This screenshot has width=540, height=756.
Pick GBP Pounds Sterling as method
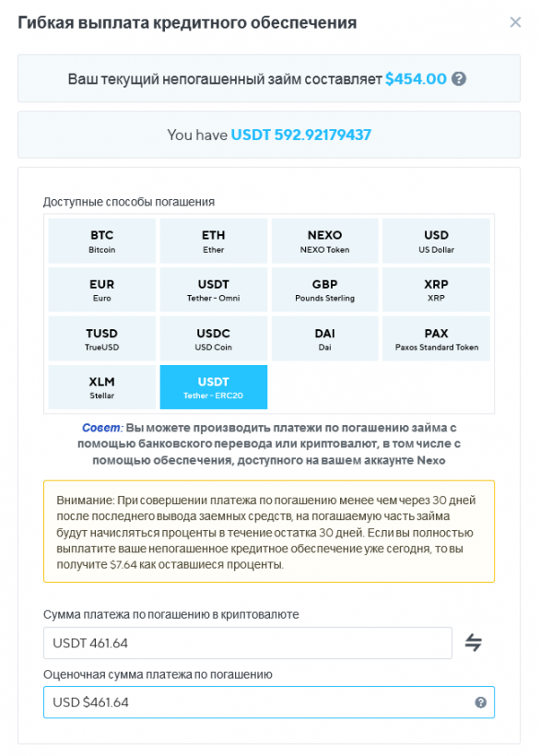(x=323, y=287)
